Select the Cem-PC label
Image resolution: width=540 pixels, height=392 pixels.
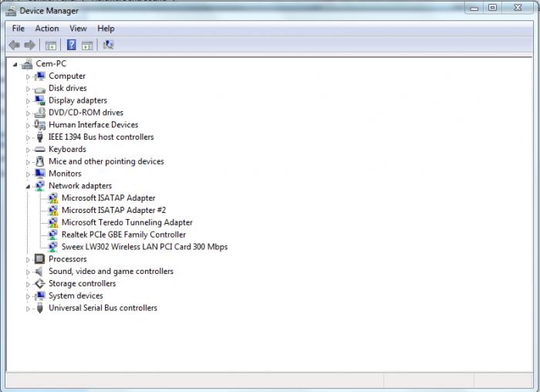click(x=51, y=64)
